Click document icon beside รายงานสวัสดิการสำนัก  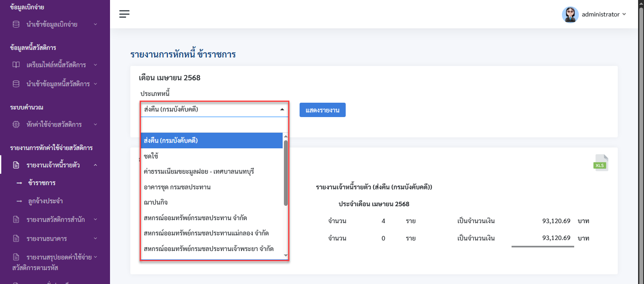pyautogui.click(x=16, y=219)
